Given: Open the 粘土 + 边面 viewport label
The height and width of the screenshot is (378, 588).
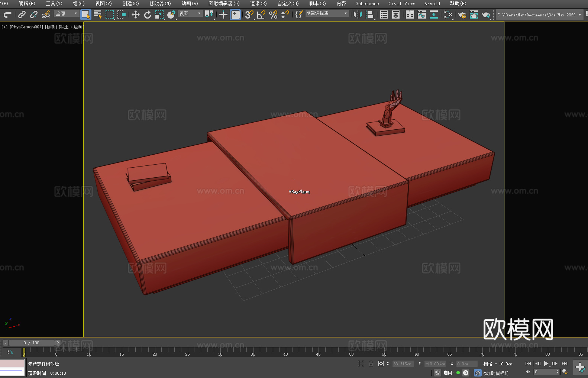Looking at the screenshot, I should pos(71,27).
